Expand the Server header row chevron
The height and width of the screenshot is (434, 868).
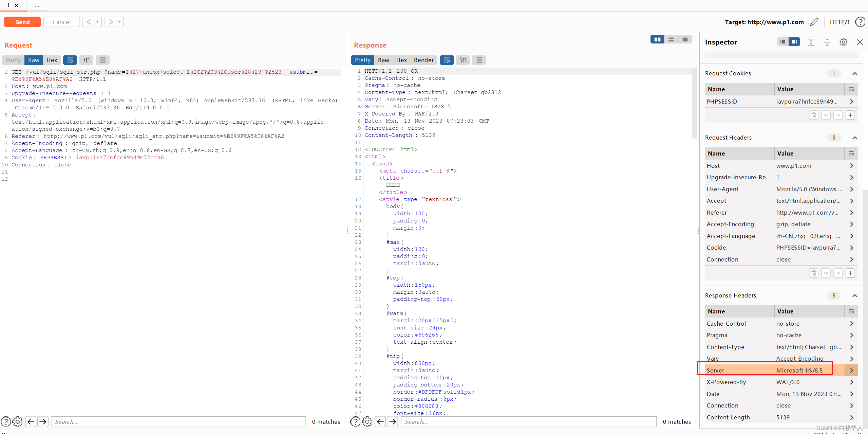point(851,370)
